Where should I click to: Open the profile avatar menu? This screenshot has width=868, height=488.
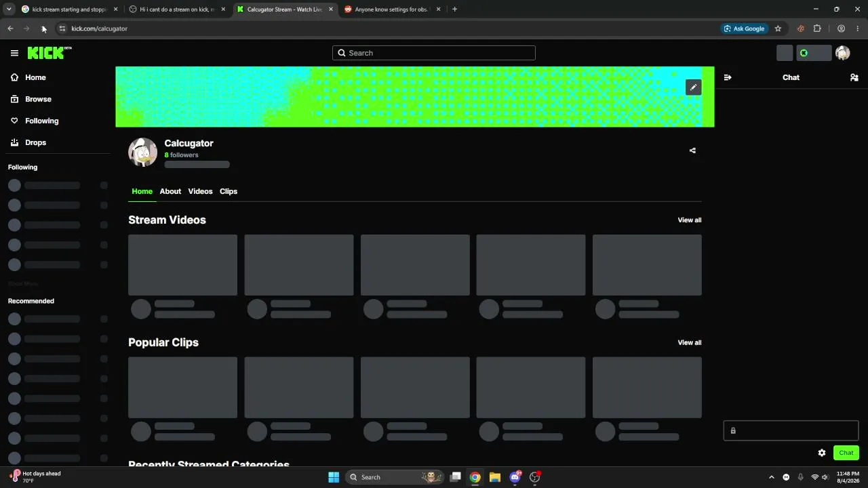coord(843,53)
